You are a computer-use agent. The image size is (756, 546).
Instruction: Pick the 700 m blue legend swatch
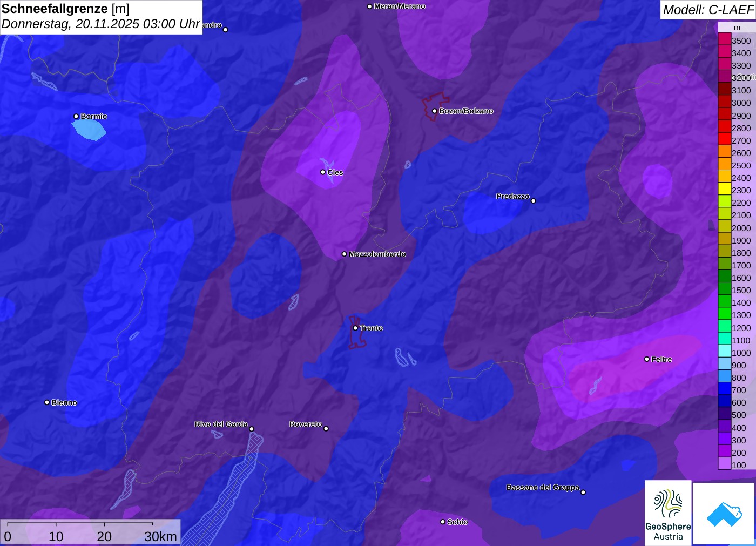(x=725, y=388)
